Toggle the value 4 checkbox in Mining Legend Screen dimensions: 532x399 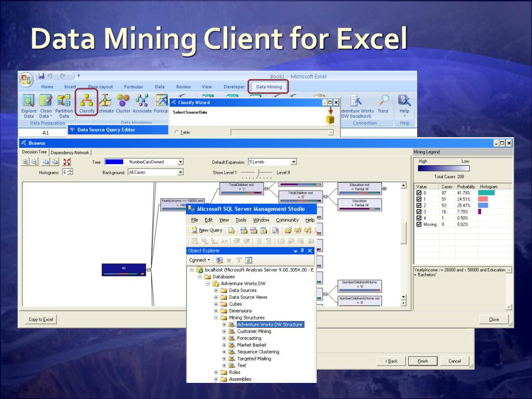click(x=419, y=218)
